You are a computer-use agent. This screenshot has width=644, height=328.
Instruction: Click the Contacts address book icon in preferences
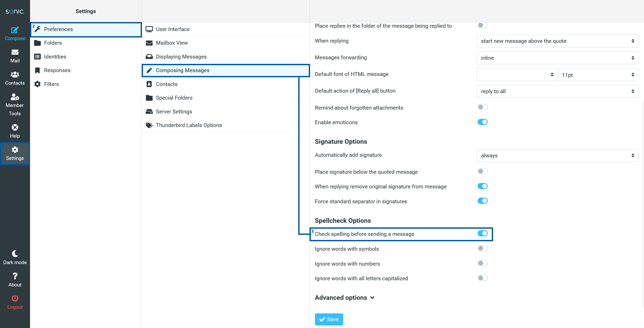pyautogui.click(x=149, y=84)
